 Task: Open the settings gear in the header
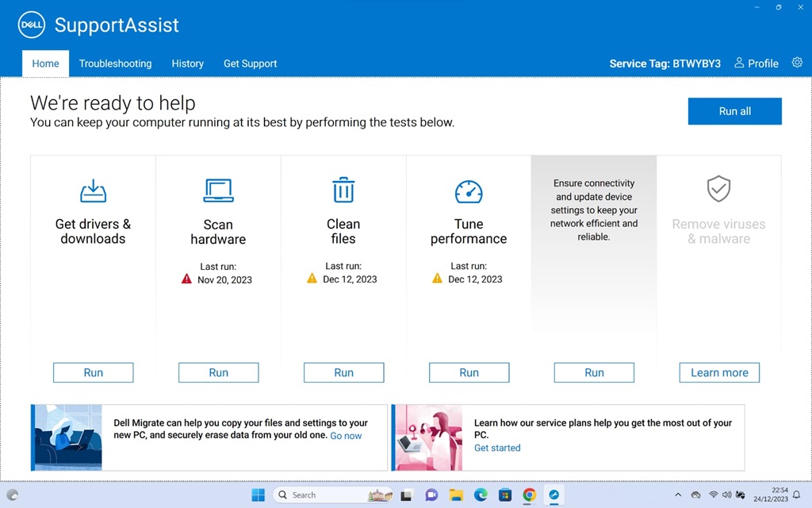coord(797,63)
